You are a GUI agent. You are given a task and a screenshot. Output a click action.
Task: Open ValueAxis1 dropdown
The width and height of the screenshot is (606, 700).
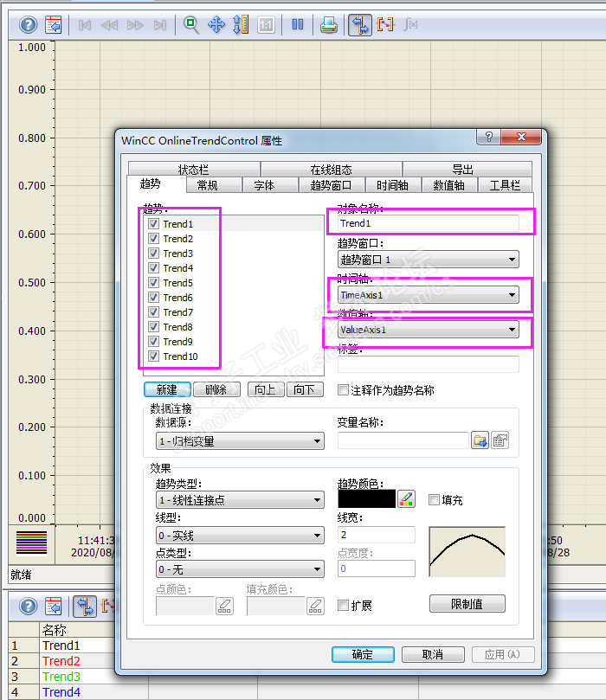click(x=429, y=330)
